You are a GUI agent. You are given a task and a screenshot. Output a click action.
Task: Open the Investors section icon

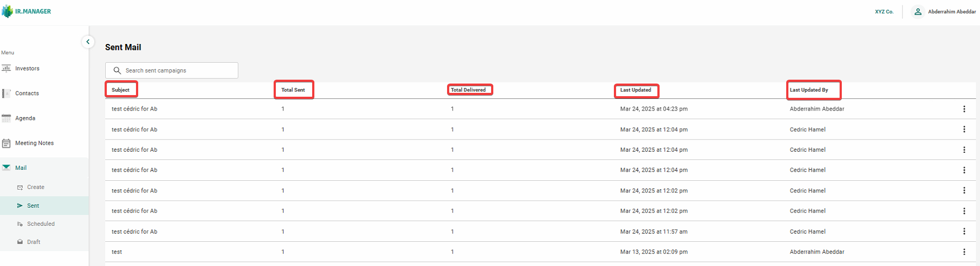pyautogui.click(x=7, y=68)
